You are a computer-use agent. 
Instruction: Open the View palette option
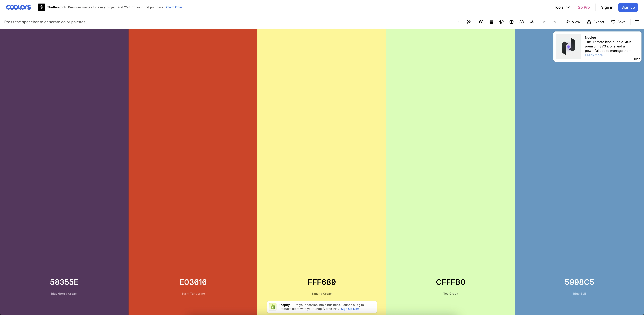pos(573,22)
